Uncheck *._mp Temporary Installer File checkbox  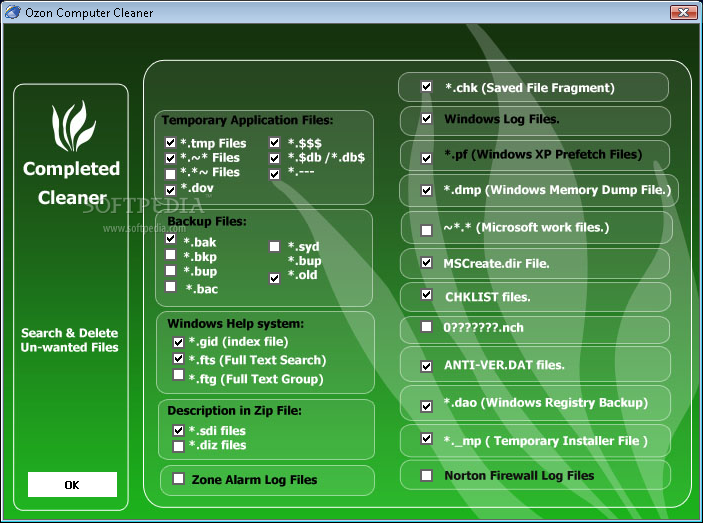click(426, 438)
